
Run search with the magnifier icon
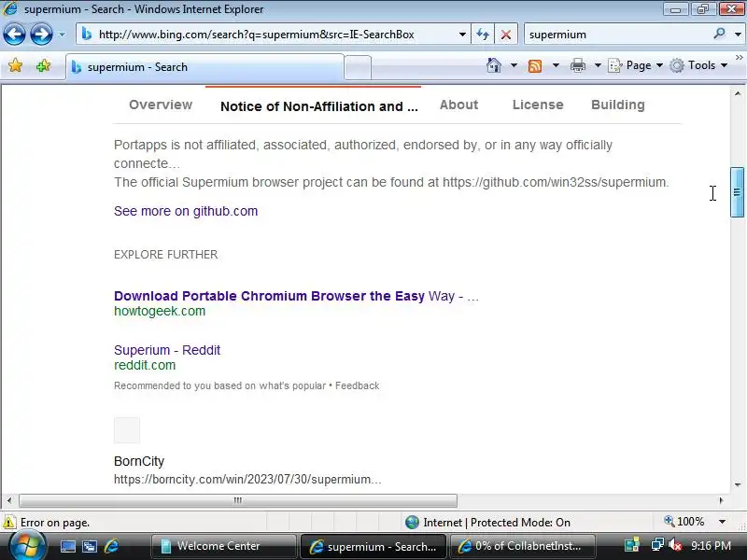719,34
